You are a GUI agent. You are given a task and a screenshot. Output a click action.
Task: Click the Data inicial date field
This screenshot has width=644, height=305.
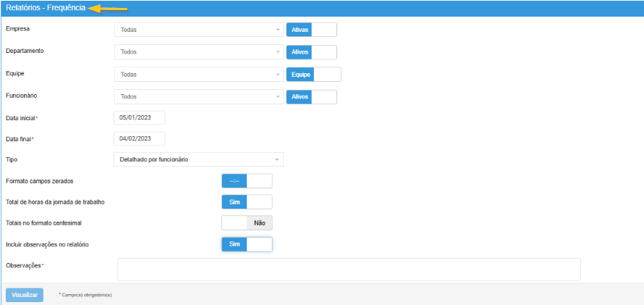pos(140,118)
